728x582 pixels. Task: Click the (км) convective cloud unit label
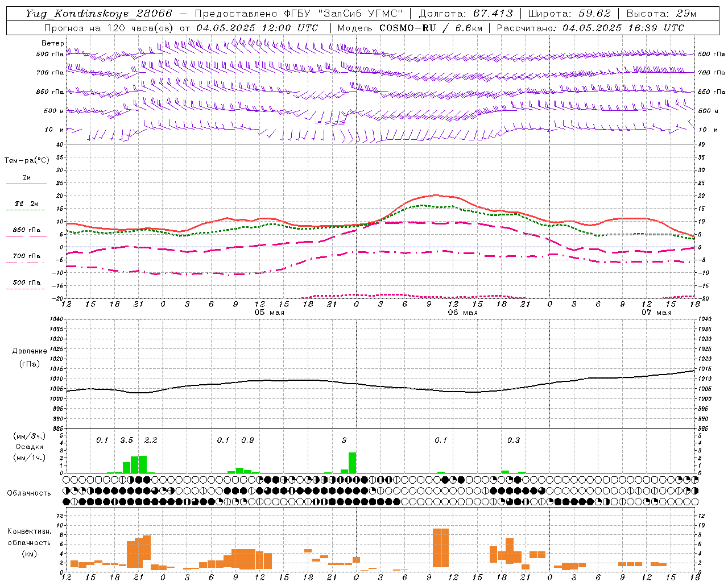tap(30, 554)
